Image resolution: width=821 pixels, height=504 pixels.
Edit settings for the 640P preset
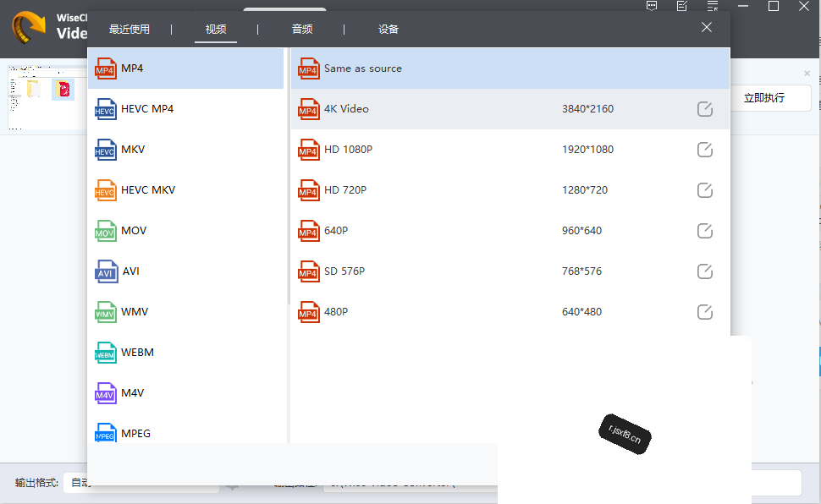705,231
